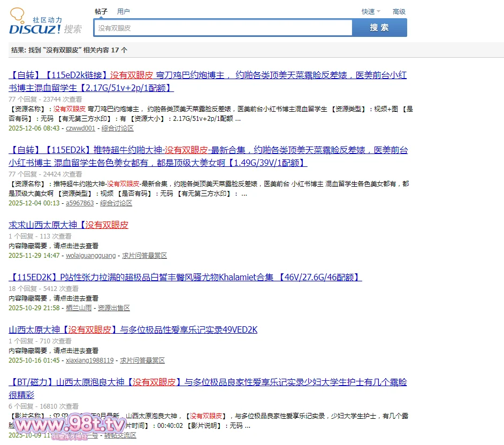This screenshot has width=504, height=445.
Task: Expand the 快速 search dropdown
Action: pyautogui.click(x=370, y=11)
